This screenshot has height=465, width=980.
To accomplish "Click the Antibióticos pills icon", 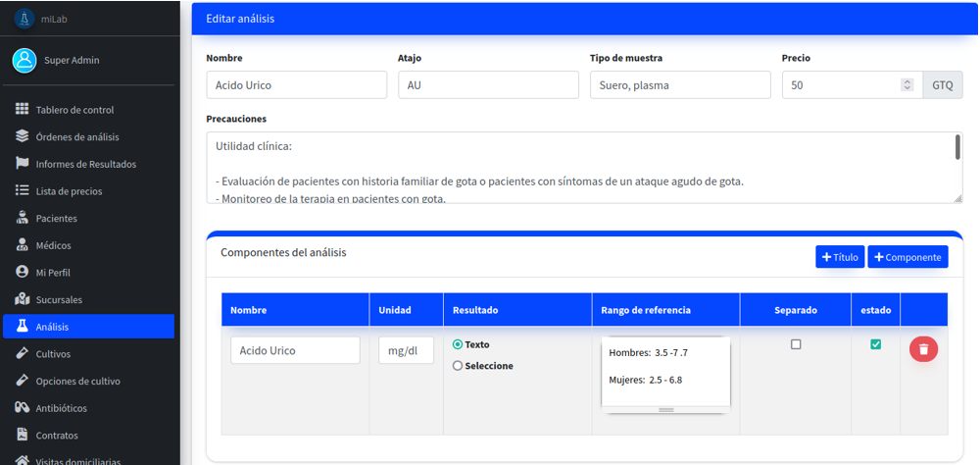I will pos(22,407).
